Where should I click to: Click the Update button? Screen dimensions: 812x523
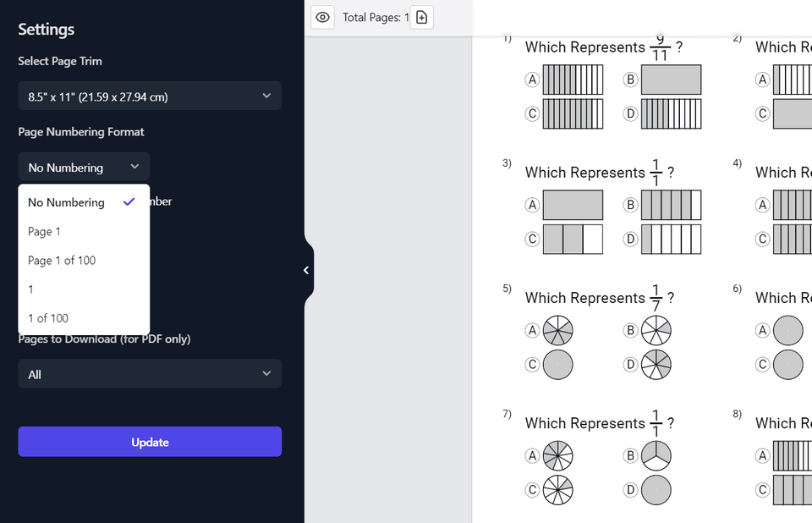[150, 441]
